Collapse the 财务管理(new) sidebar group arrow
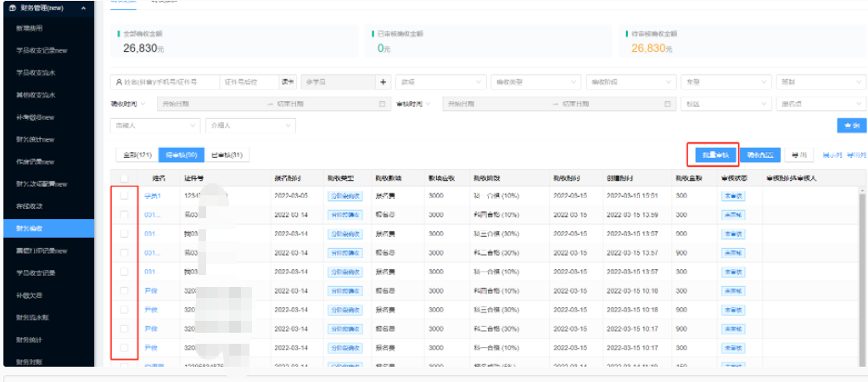Image resolution: width=868 pixels, height=382 pixels. click(83, 8)
